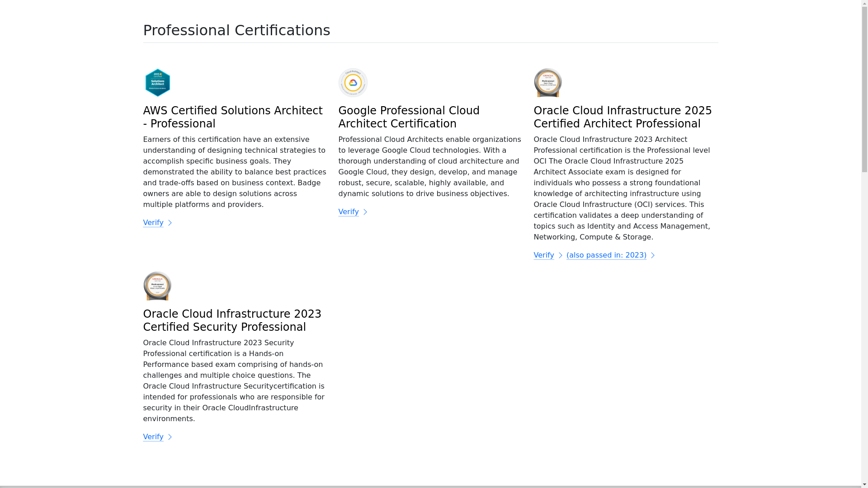Open Verify link under Oracle 2025 Architect
Viewport: 868px width, 488px height.
click(x=548, y=255)
